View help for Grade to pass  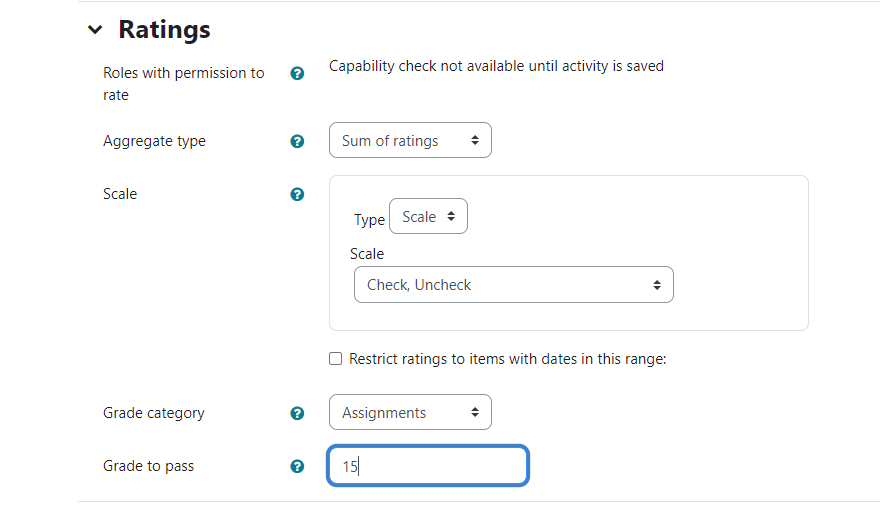pos(297,466)
